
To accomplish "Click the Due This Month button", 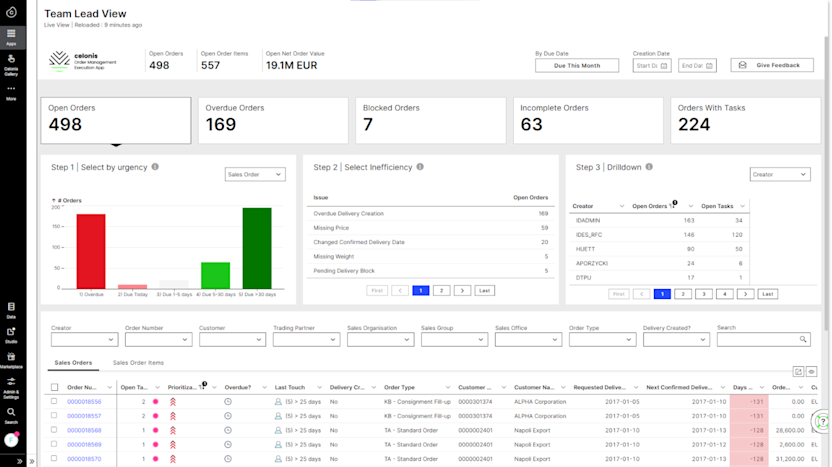I will pos(577,66).
